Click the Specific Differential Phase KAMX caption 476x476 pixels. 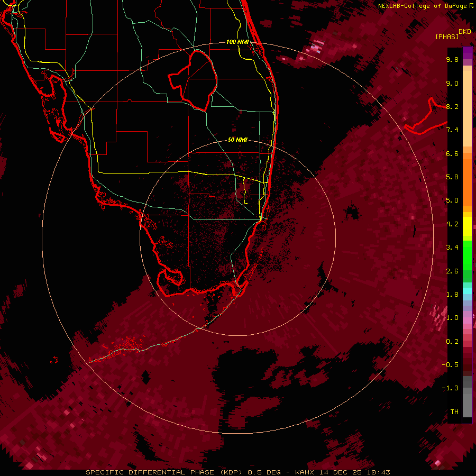238,472
